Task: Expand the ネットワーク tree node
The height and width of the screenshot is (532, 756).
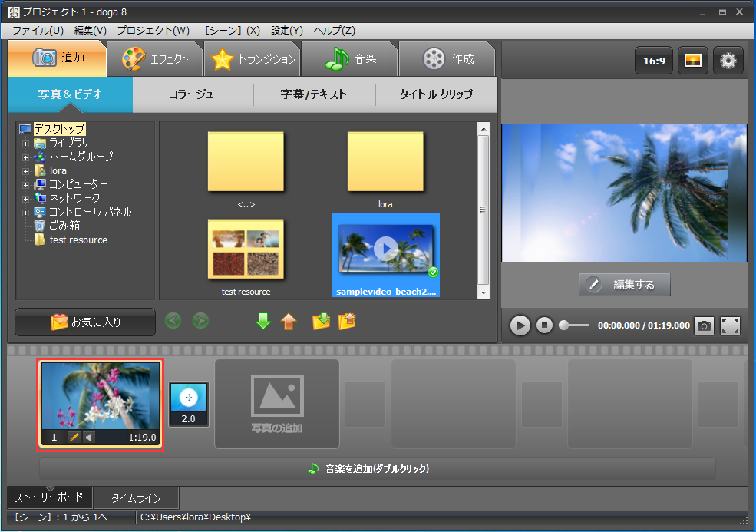Action: click(x=25, y=199)
